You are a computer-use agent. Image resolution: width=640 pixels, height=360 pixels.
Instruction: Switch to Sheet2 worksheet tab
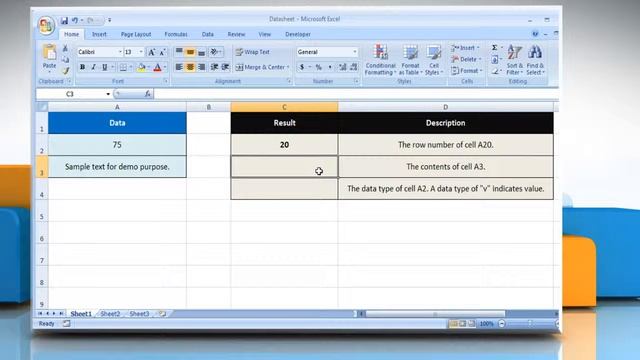pyautogui.click(x=110, y=314)
